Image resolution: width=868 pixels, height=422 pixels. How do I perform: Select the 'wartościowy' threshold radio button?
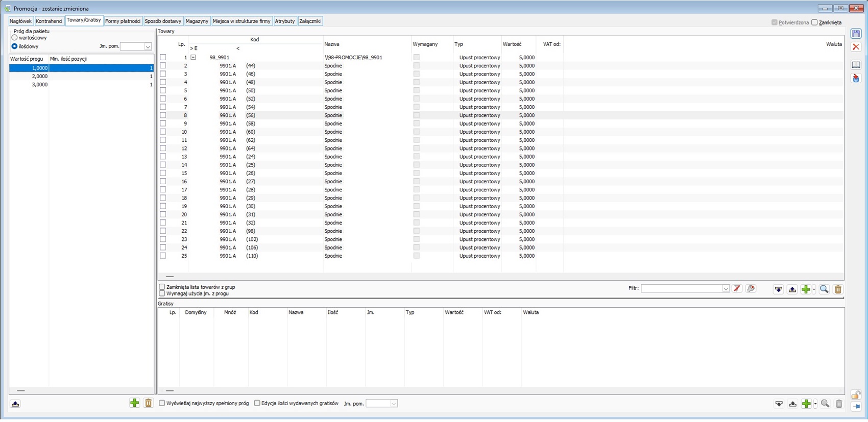click(x=15, y=38)
